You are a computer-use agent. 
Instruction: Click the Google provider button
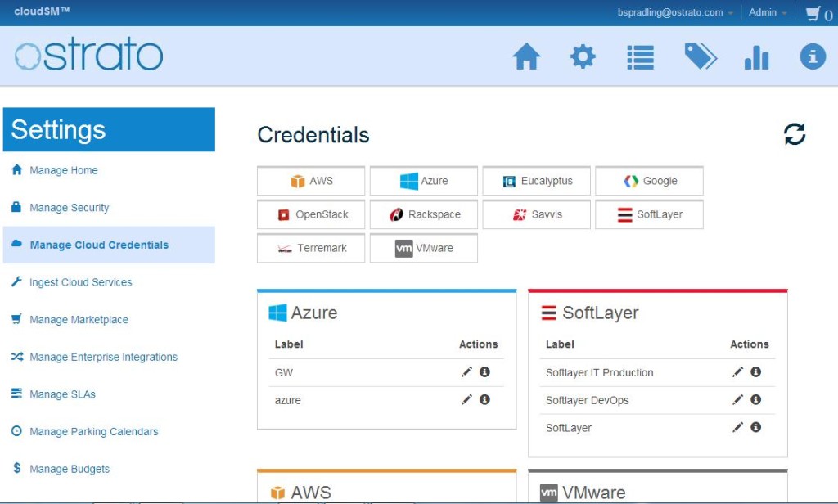pyautogui.click(x=649, y=181)
